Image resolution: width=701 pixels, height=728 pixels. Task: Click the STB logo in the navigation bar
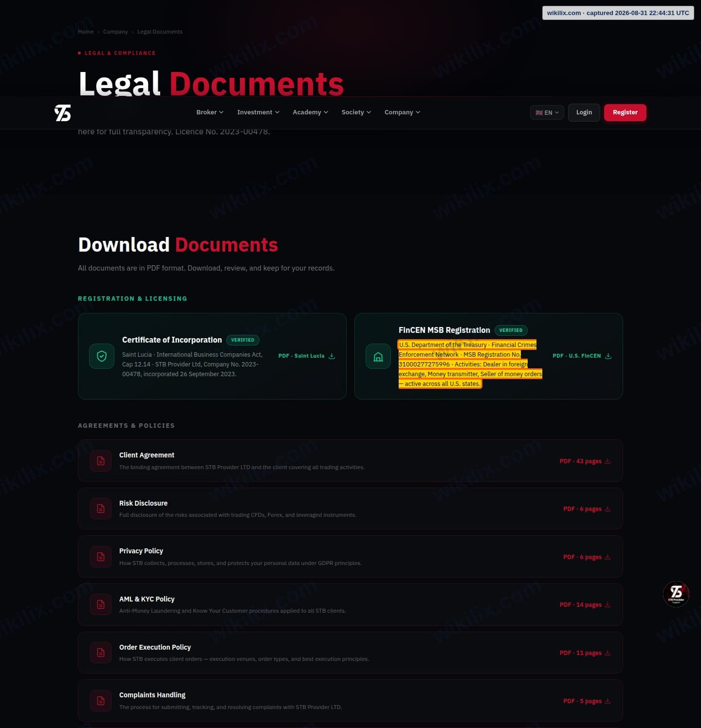pyautogui.click(x=63, y=113)
